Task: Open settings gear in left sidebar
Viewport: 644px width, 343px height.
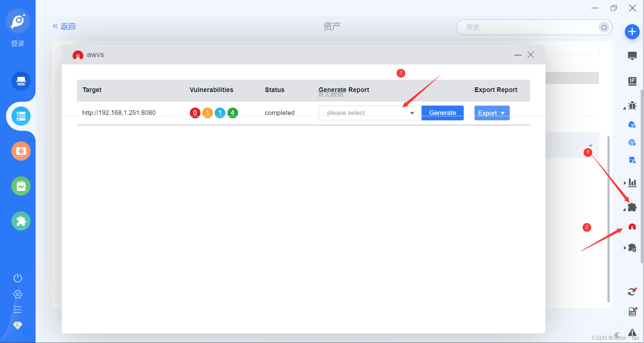Action: pos(18,294)
